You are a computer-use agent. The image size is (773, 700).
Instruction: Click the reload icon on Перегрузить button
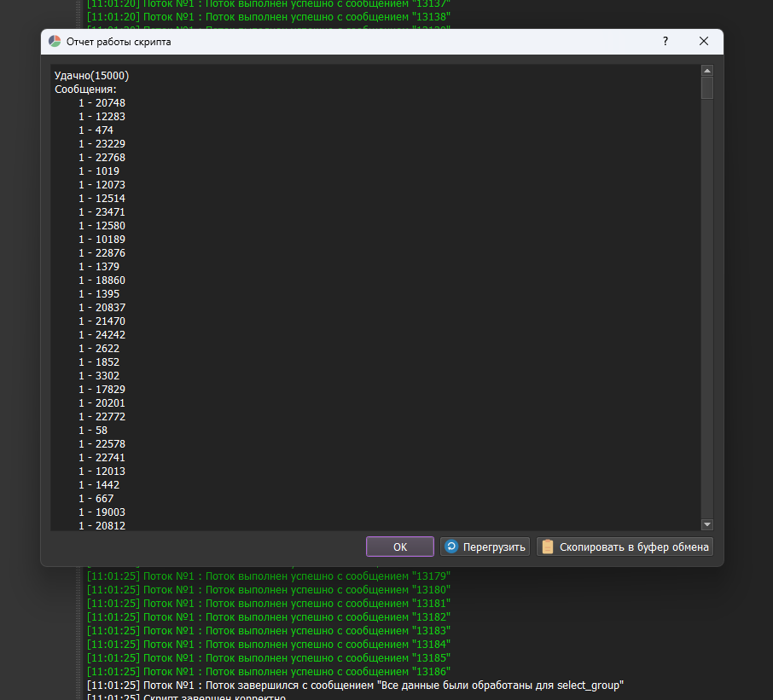pos(451,547)
